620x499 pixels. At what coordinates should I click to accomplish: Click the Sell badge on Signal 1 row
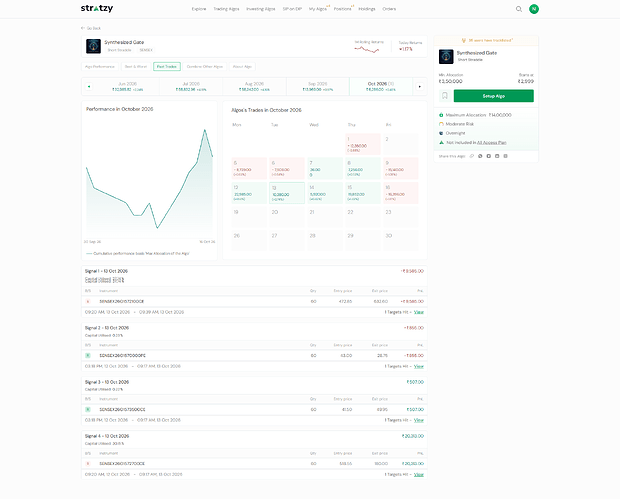pos(88,301)
